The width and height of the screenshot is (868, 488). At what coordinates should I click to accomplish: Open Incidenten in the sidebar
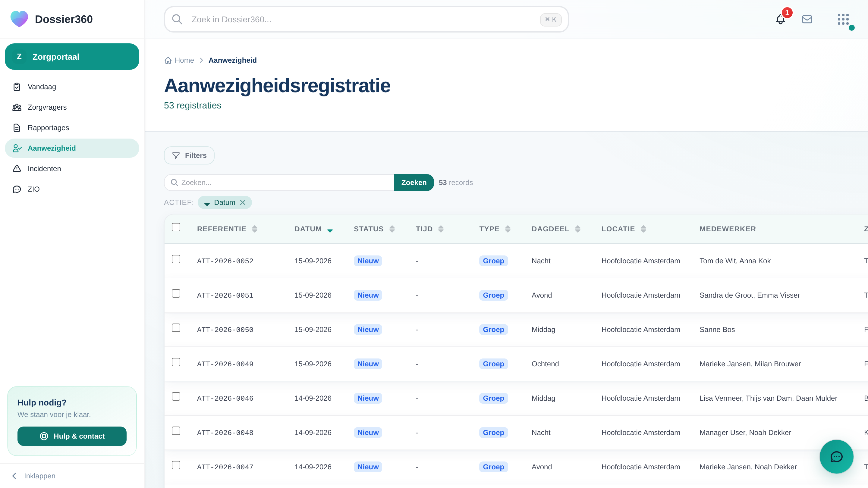72,169
